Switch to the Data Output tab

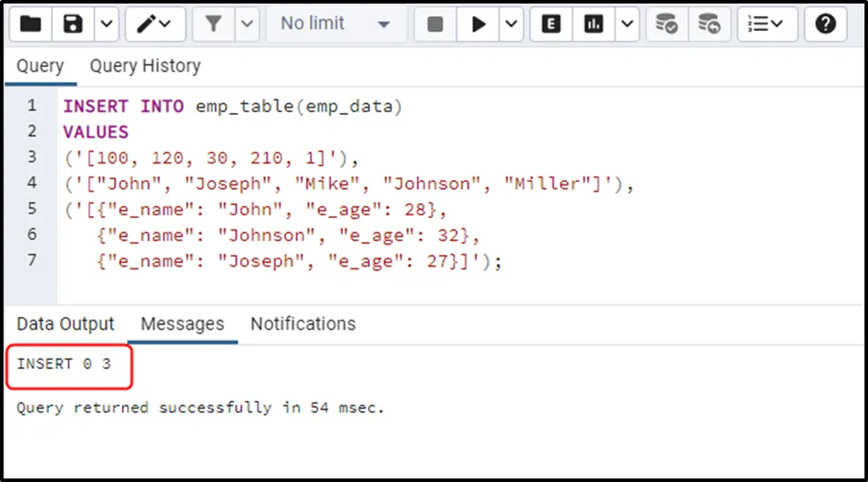65,324
